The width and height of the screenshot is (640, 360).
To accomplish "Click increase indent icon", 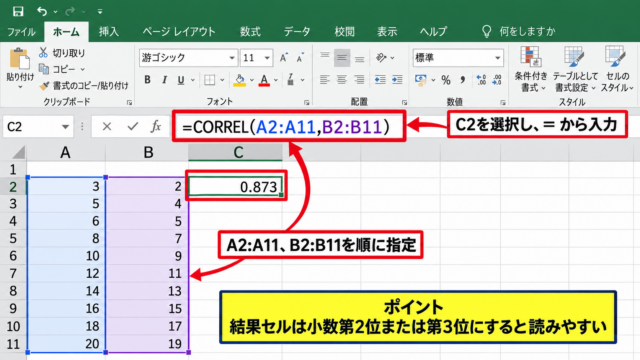I will click(x=397, y=80).
